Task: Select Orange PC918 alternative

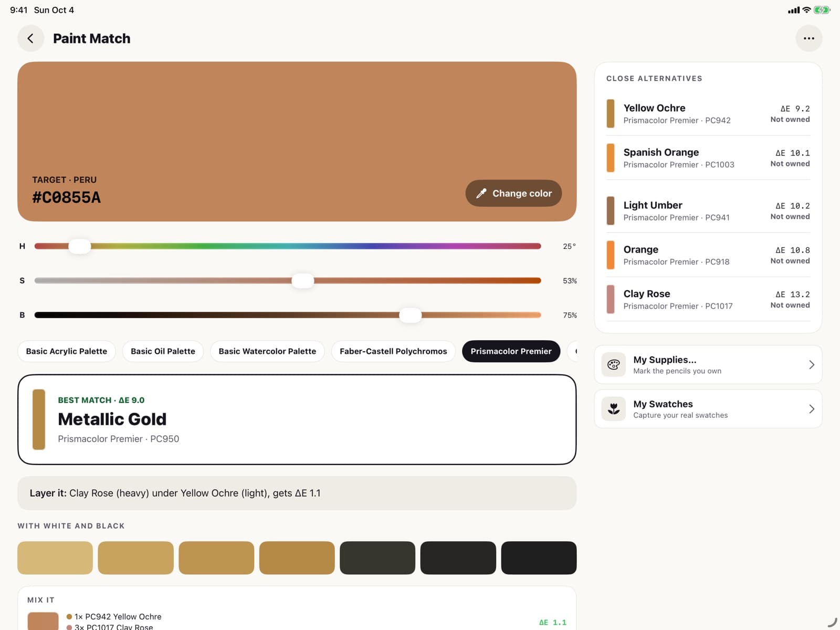Action: [708, 255]
